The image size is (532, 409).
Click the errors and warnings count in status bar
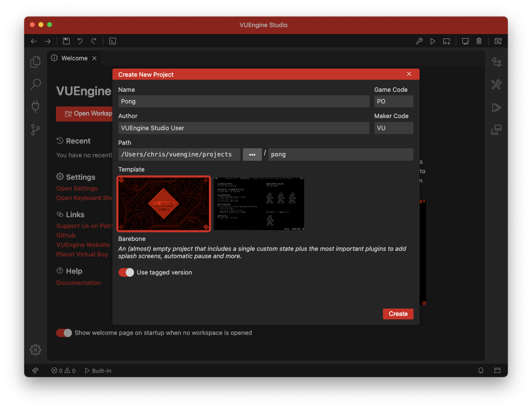(63, 371)
